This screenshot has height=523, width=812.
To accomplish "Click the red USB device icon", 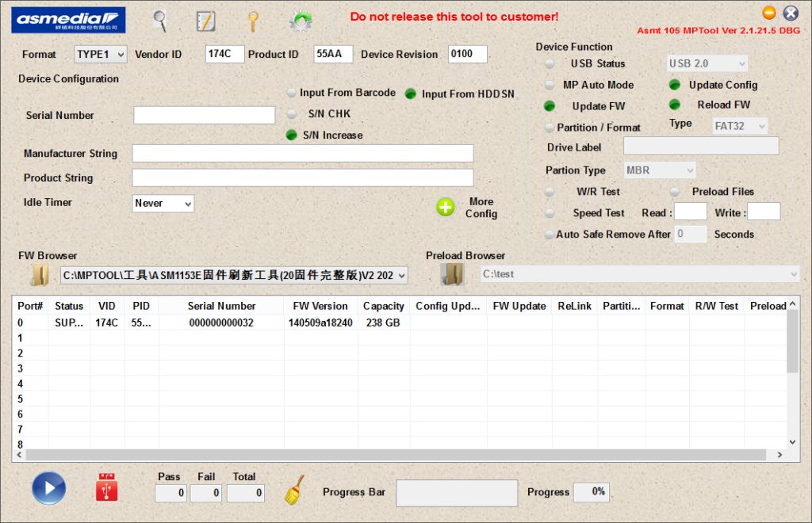I will click(106, 488).
